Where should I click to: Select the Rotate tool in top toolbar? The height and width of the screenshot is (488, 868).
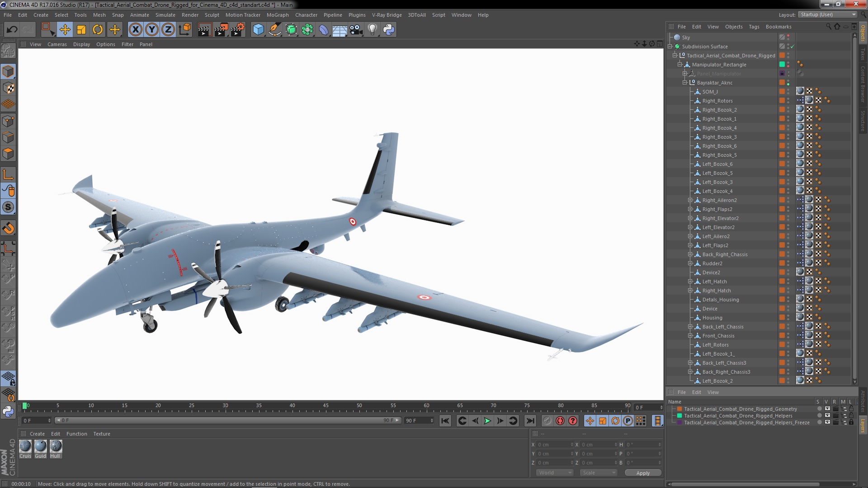click(x=98, y=30)
